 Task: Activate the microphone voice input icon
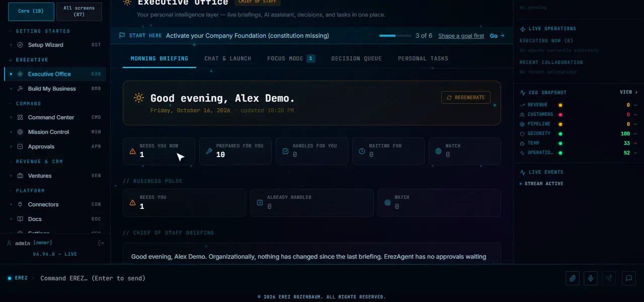[x=591, y=278]
